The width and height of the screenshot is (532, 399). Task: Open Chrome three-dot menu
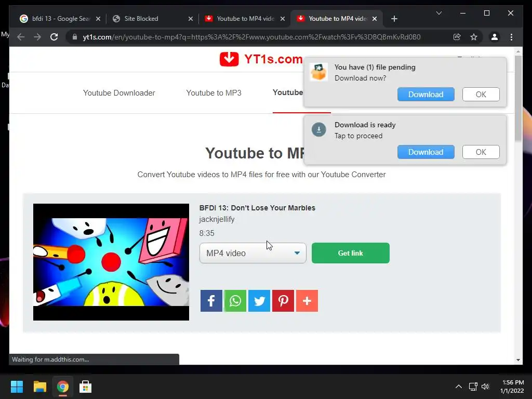click(511, 37)
